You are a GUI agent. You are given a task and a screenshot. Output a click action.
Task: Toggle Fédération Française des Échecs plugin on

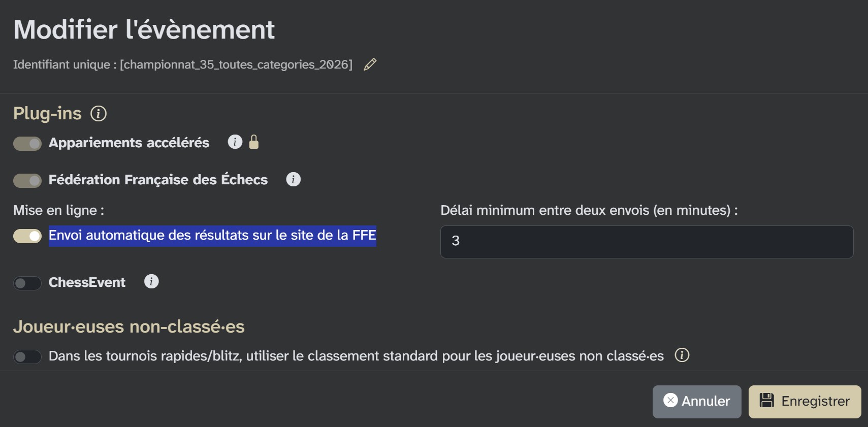click(27, 180)
